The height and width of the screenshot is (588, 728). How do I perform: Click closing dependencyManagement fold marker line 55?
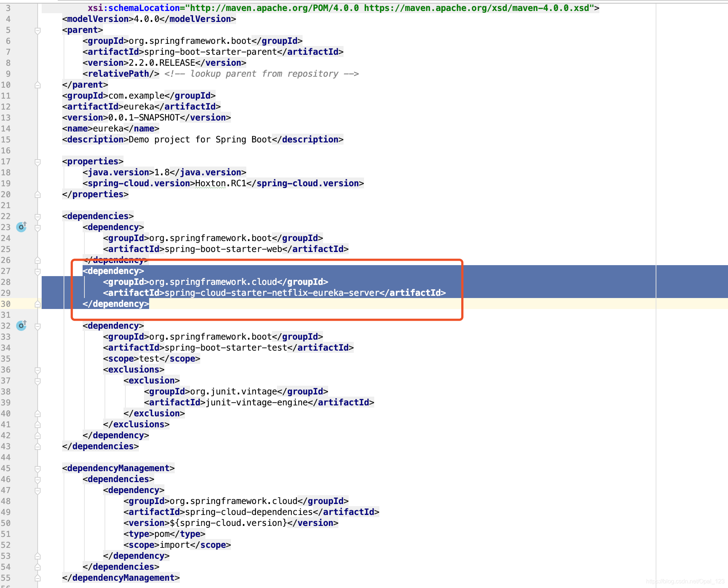[x=37, y=578]
